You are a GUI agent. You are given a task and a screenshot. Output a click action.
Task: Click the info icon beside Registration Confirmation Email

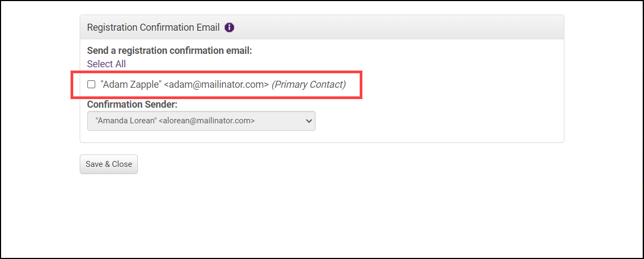pyautogui.click(x=229, y=27)
